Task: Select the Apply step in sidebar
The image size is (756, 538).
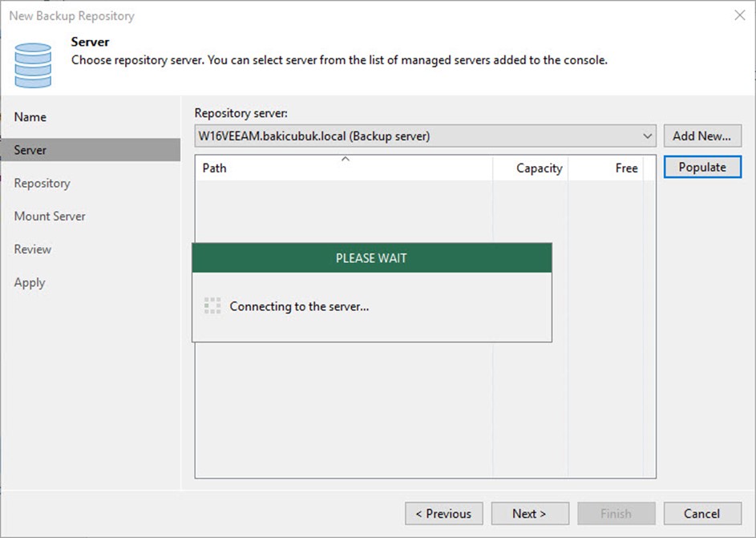Action: coord(30,282)
